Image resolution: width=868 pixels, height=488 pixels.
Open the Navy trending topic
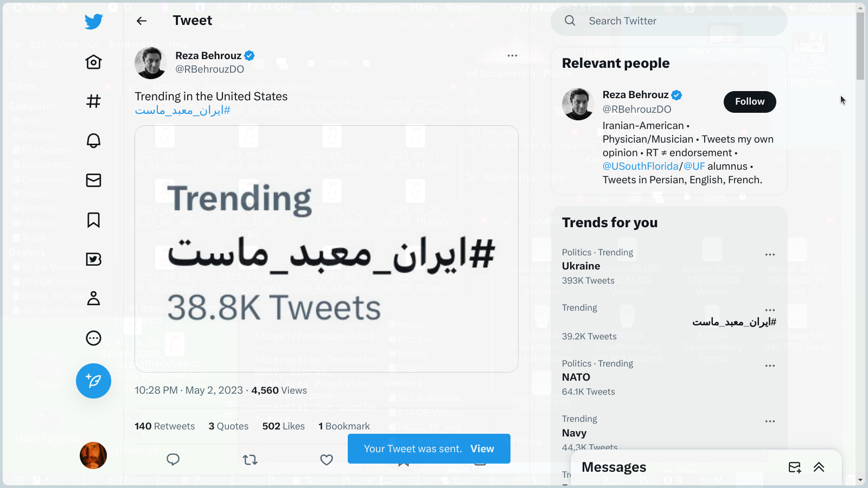click(x=574, y=433)
